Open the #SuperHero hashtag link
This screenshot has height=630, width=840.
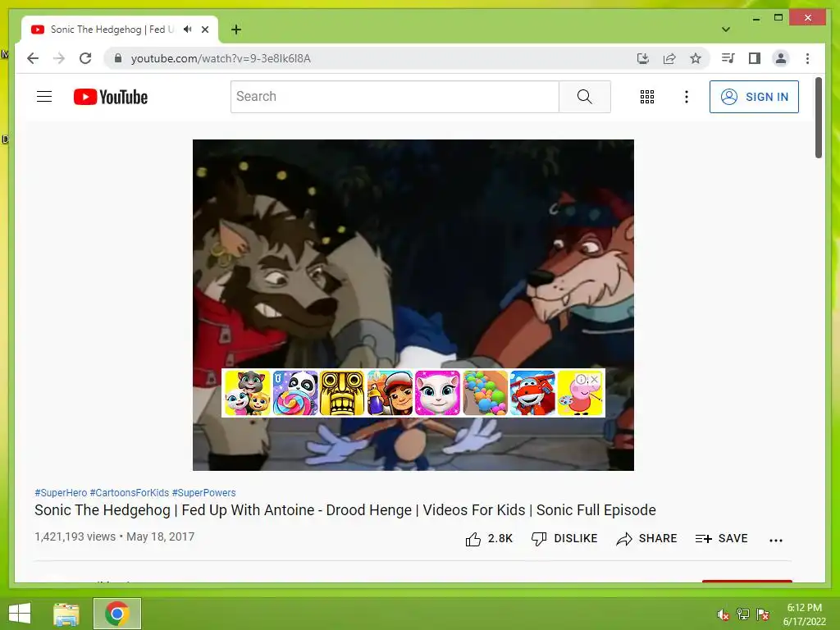(61, 493)
